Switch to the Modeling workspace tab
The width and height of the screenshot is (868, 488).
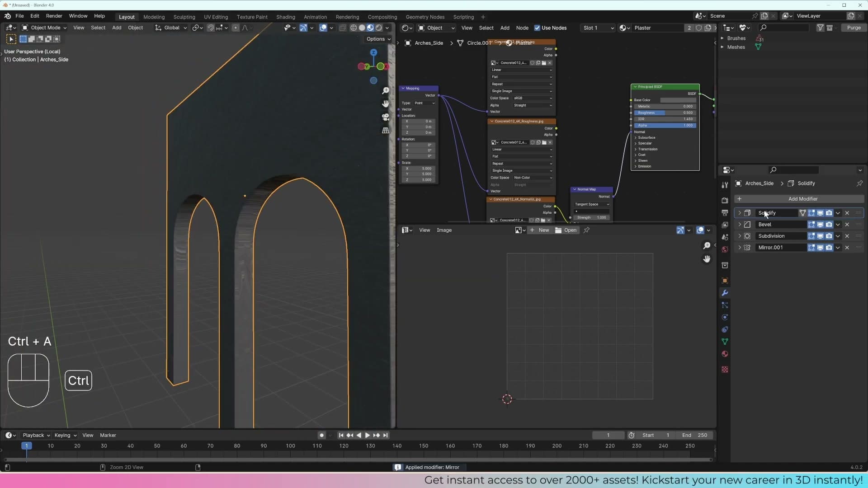(x=154, y=17)
